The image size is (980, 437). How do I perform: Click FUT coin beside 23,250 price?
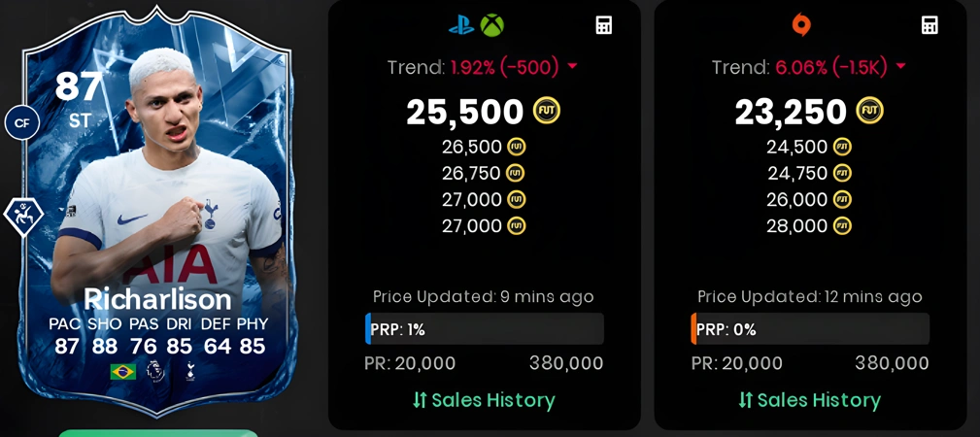870,112
